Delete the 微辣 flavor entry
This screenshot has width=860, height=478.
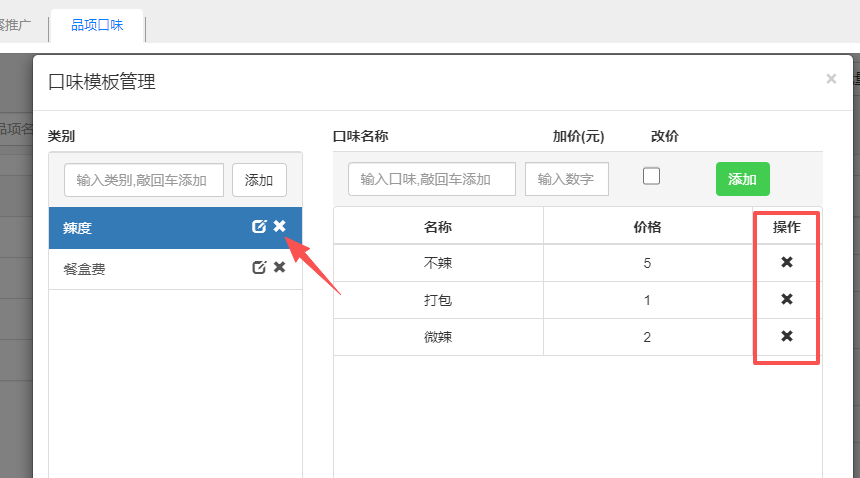tap(787, 337)
